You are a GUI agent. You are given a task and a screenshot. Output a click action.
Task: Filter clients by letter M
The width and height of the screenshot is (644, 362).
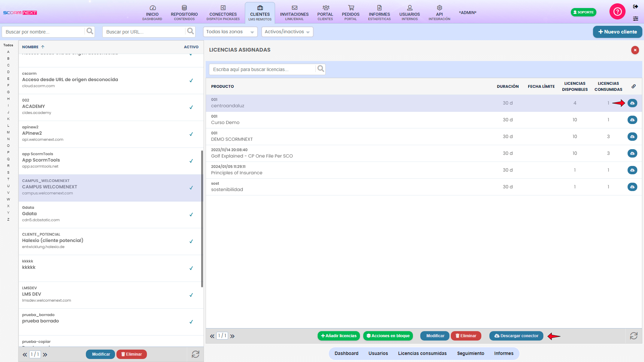(8, 132)
